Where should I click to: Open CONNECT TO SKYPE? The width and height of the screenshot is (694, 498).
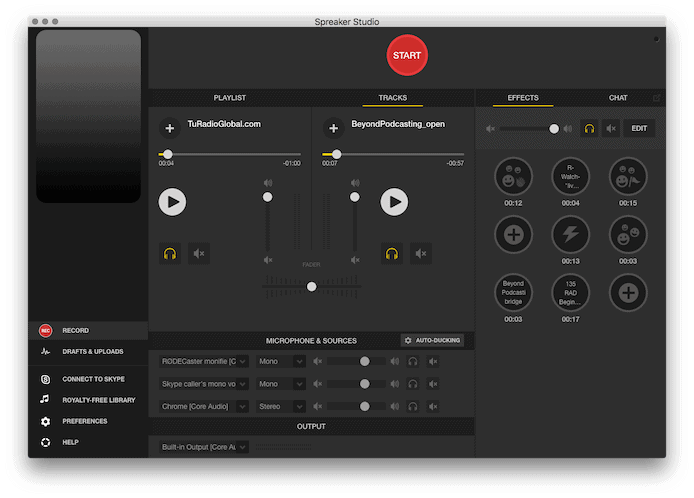pos(88,379)
